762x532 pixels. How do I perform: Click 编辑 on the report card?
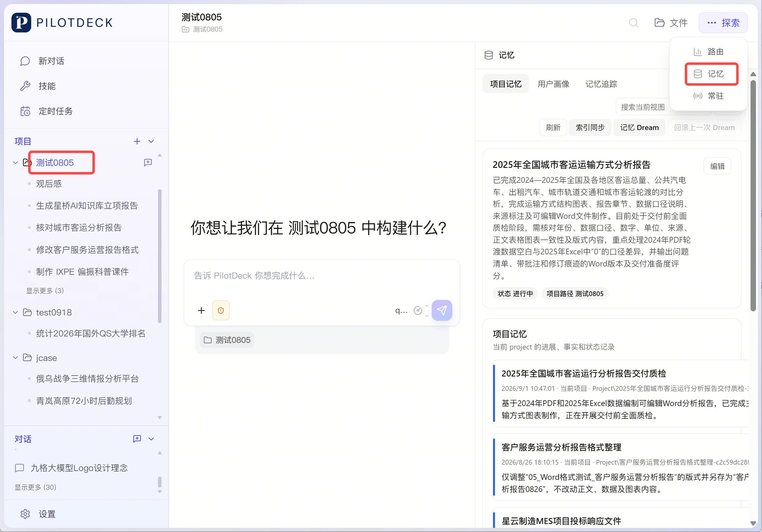point(717,166)
